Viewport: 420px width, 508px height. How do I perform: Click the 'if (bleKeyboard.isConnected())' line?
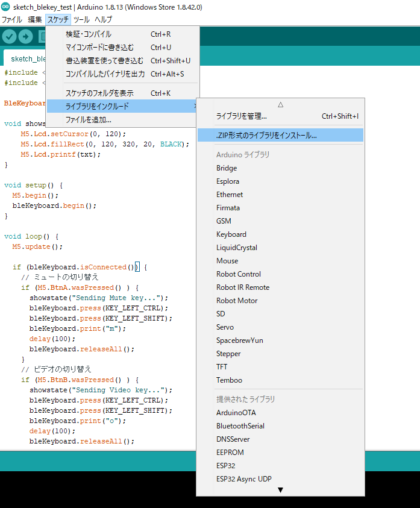[x=80, y=268]
